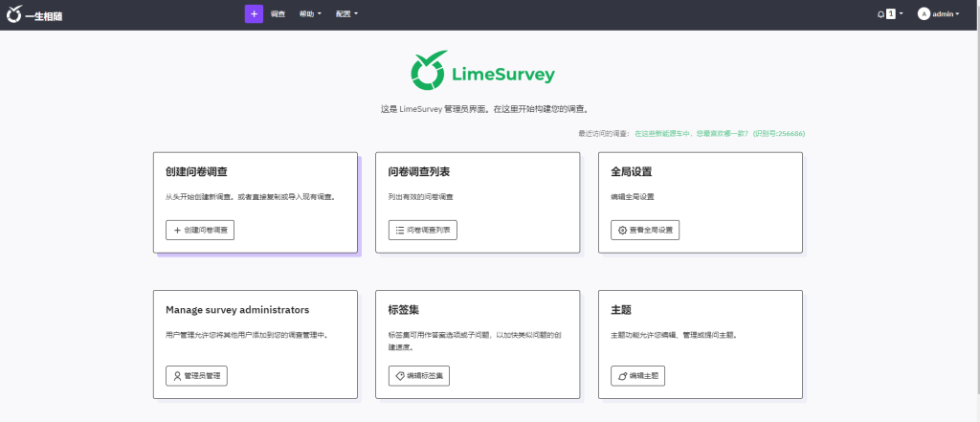Click the 创建问卷调查 button
Viewport: 980px width, 422px height.
pyautogui.click(x=200, y=230)
